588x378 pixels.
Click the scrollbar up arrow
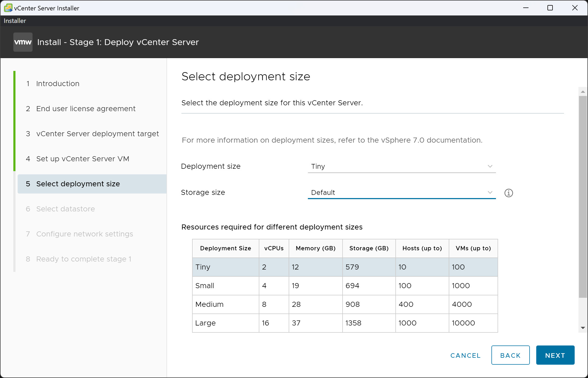click(x=582, y=91)
